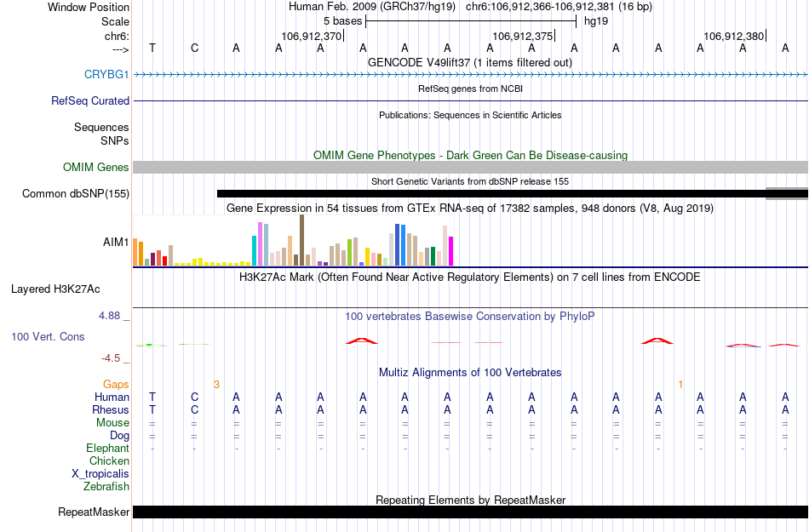Viewport: 809px width, 532px height.
Task: Click the cyan bar in the GTEx chart
Action: [x=255, y=251]
